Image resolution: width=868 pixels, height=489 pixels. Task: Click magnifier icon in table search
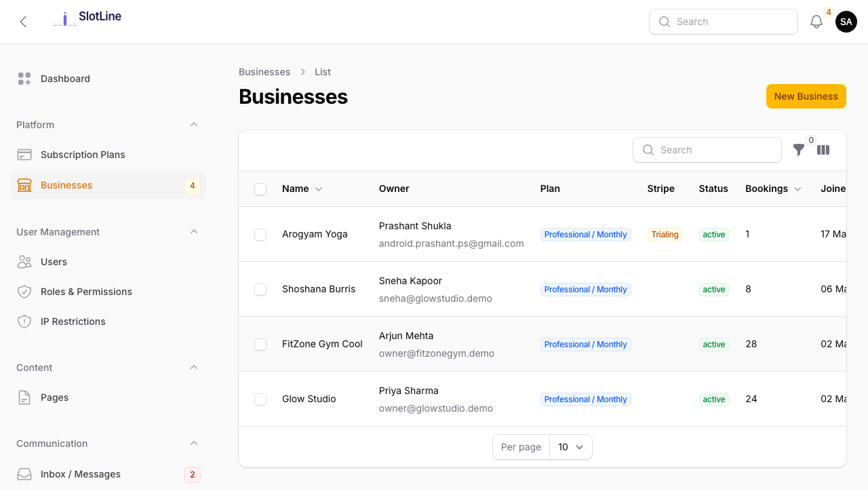coord(648,150)
